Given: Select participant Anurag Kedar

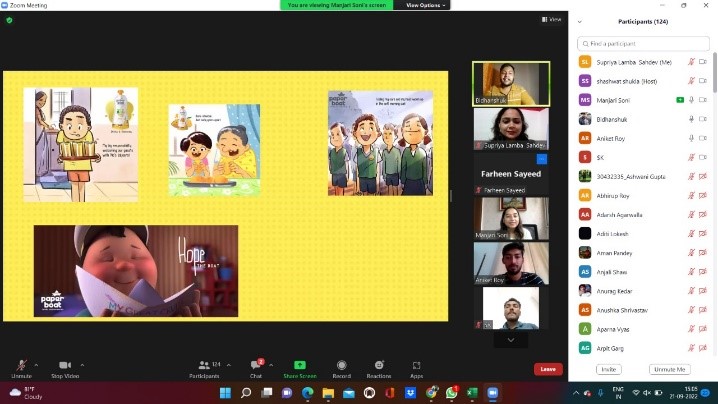Looking at the screenshot, I should pos(643,291).
